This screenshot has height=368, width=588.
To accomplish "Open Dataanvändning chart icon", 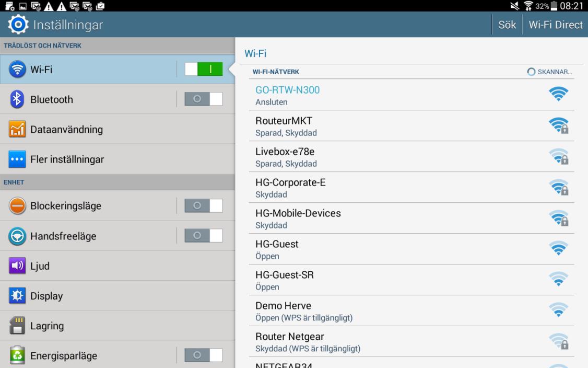I will click(17, 129).
